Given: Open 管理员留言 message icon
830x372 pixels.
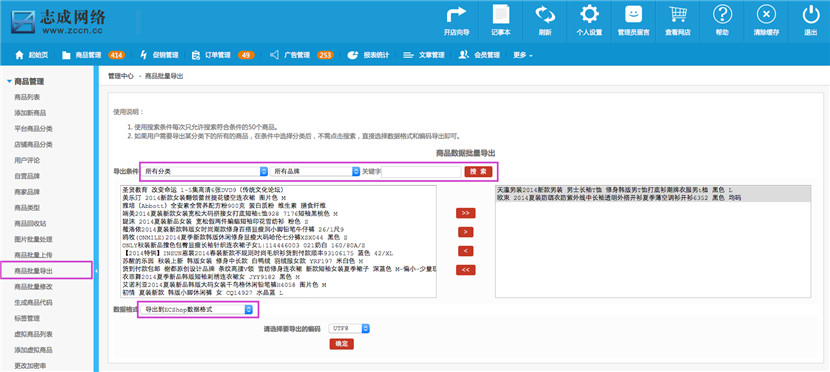Looking at the screenshot, I should click(x=634, y=21).
